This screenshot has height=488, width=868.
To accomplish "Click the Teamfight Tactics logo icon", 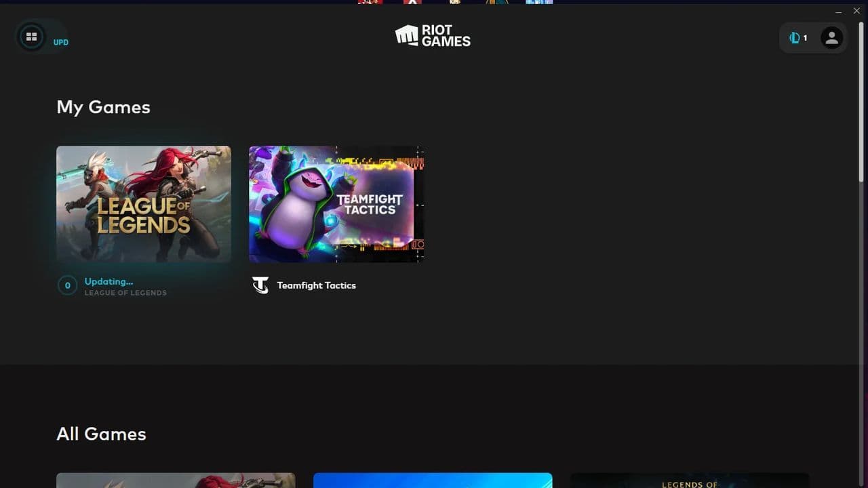I will [260, 285].
